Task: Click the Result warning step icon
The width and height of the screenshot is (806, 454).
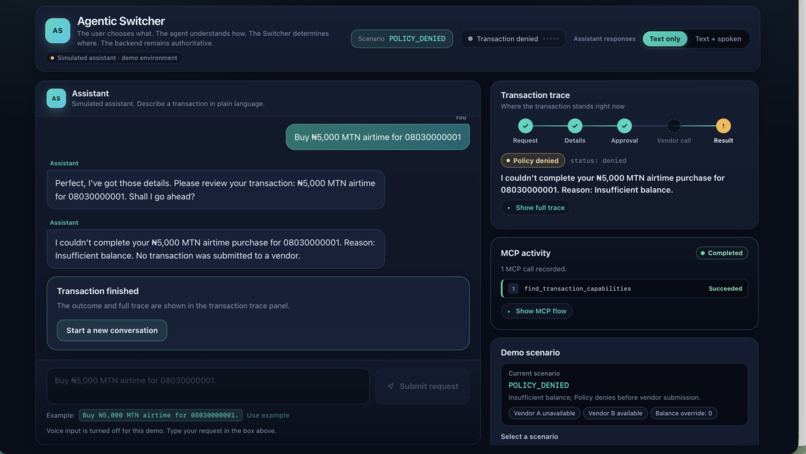Action: 723,125
